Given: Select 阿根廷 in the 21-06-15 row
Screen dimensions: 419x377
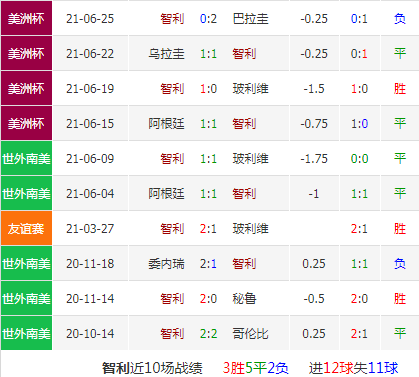Looking at the screenshot, I should (x=166, y=124).
